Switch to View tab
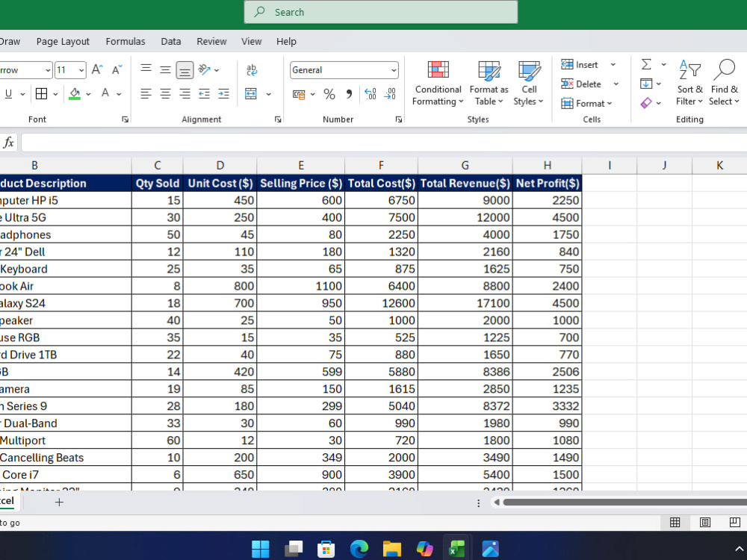This screenshot has width=747, height=560. 252,41
